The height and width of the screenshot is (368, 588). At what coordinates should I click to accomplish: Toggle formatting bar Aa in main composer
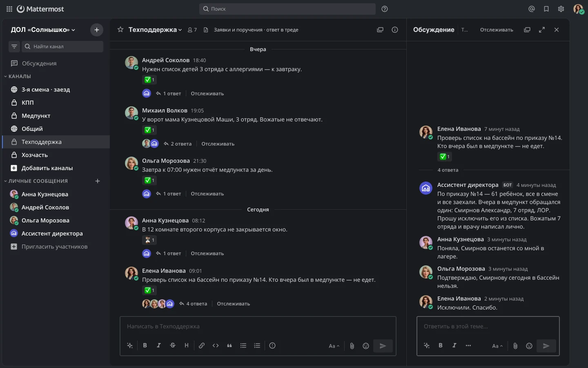(x=334, y=346)
